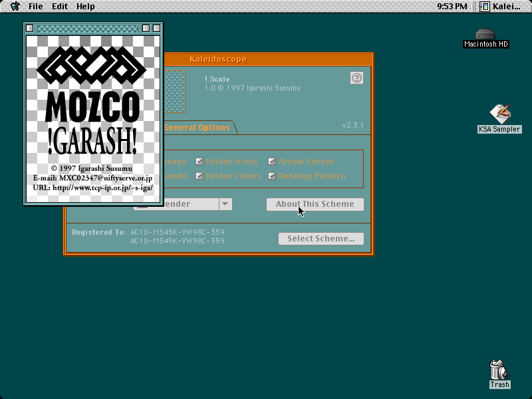Select the Macintosh HD desktop icon
This screenshot has height=399, width=532.
[x=485, y=39]
